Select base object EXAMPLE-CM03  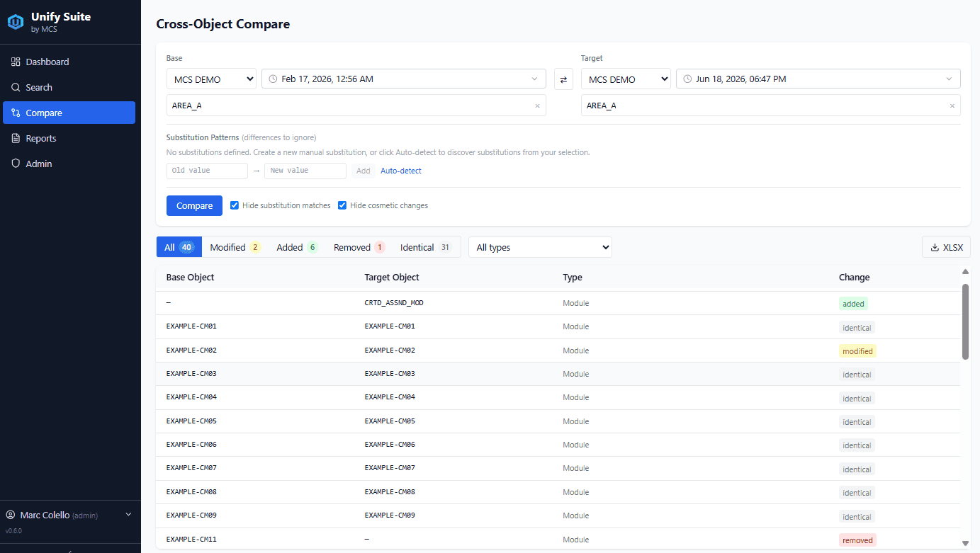(x=191, y=374)
